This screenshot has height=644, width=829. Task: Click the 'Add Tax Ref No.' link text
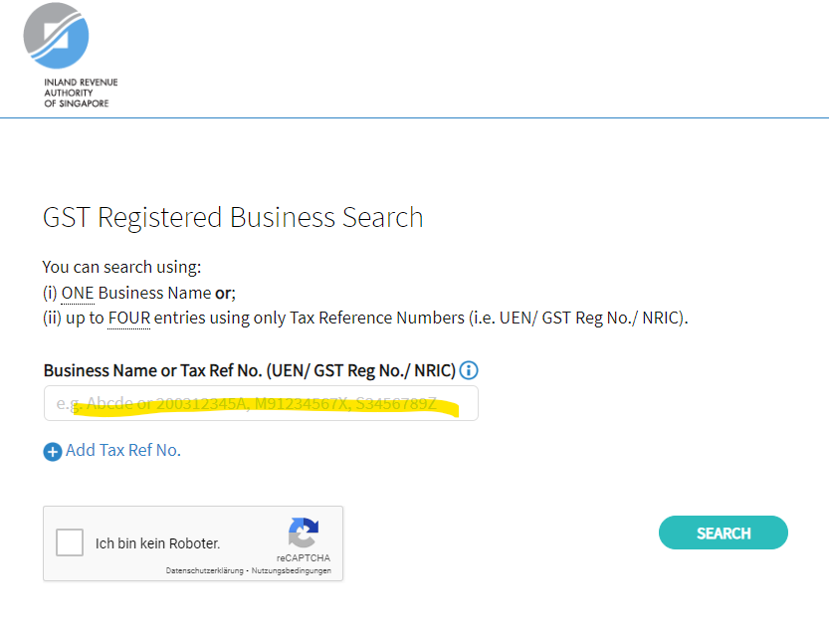[123, 451]
